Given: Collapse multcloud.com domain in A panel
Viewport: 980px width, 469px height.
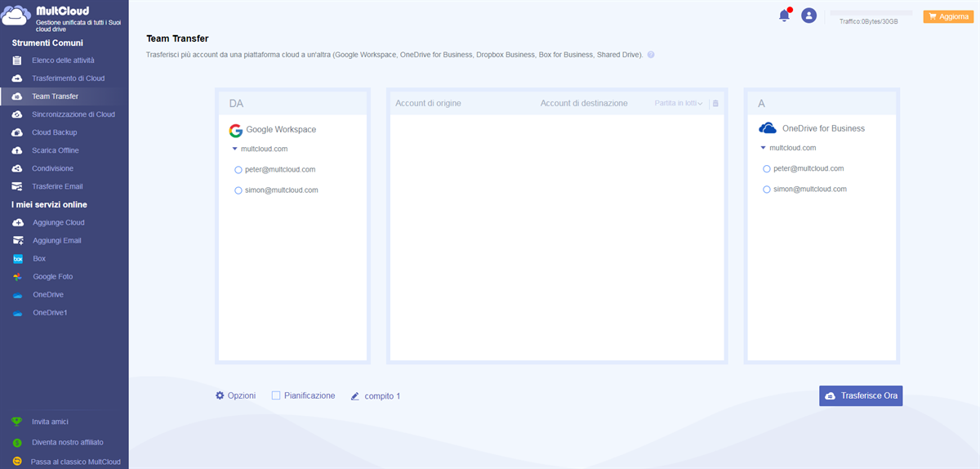Looking at the screenshot, I should 764,149.
